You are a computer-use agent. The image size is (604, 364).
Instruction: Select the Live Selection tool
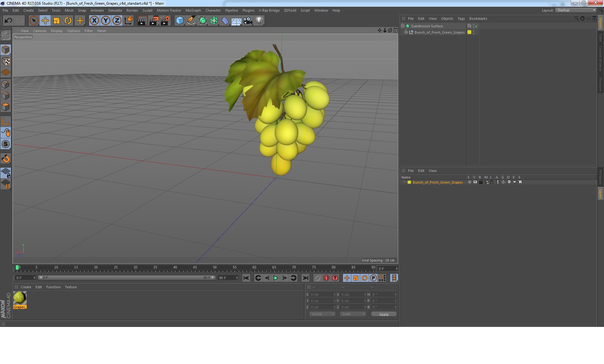34,21
